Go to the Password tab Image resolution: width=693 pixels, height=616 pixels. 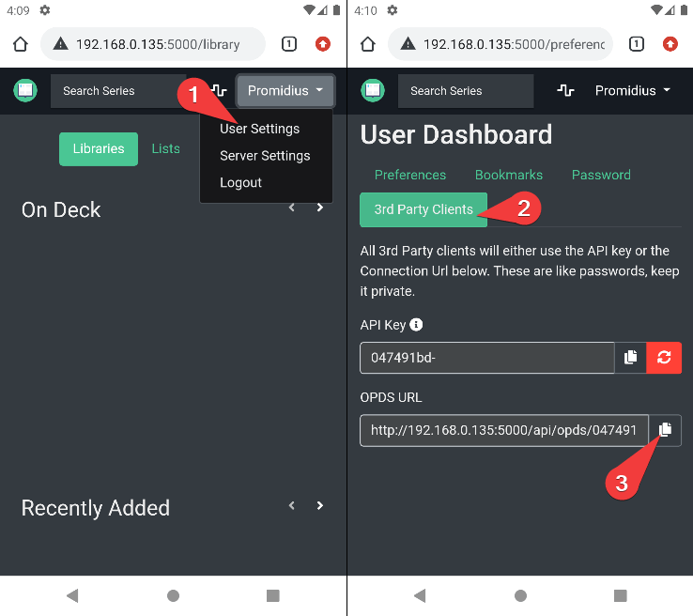click(601, 175)
